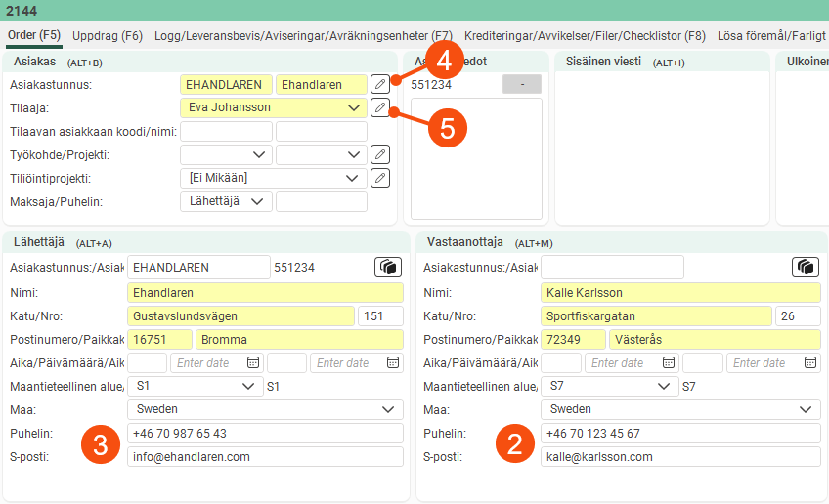Expand the Maksaja dropdown set to Lähettäjä
Screen dimensions: 829x504
[x=258, y=201]
